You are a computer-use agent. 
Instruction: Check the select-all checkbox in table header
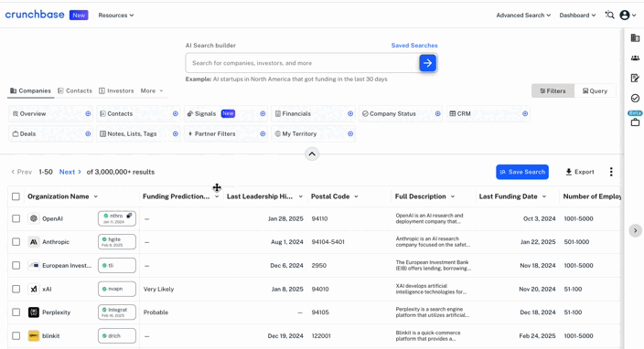coord(16,196)
